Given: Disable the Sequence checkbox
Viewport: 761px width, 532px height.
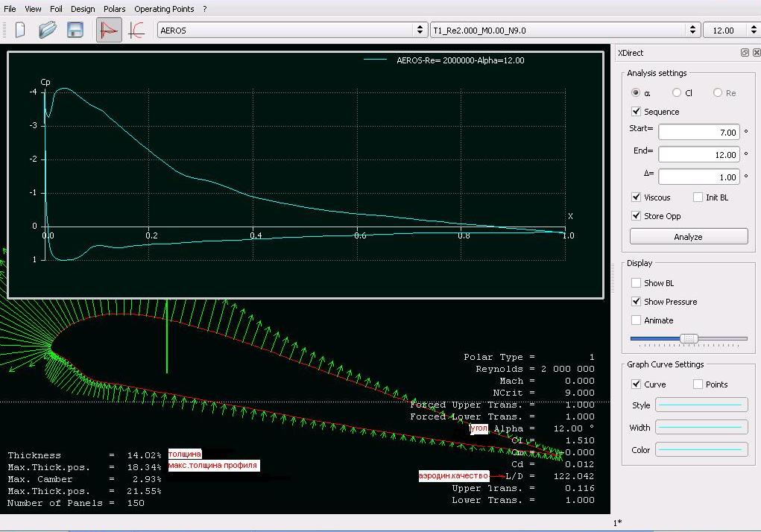Looking at the screenshot, I should coord(637,112).
